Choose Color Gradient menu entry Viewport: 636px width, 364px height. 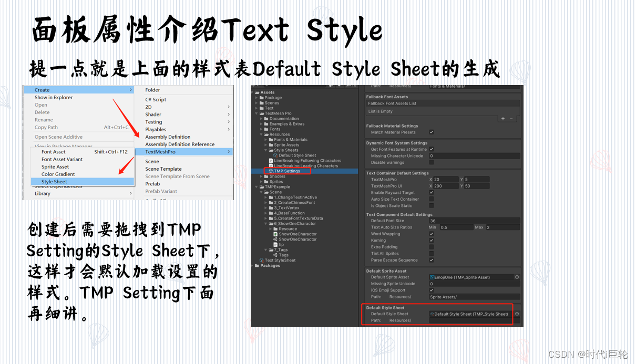point(58,174)
